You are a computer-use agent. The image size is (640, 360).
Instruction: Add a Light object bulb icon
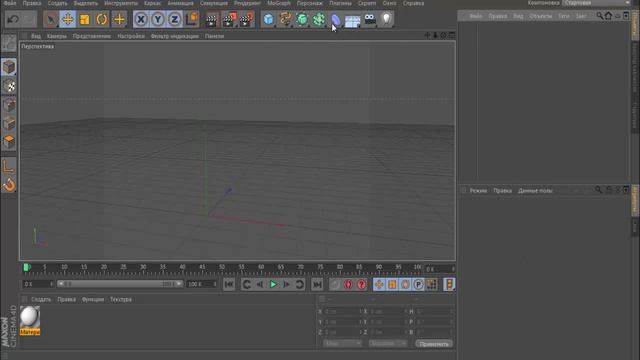(386, 19)
